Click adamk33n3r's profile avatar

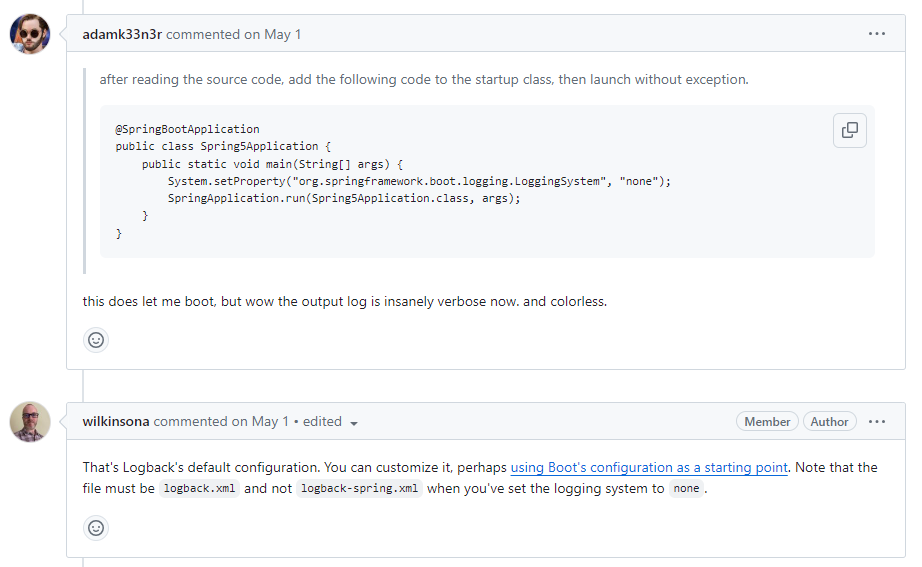point(30,35)
